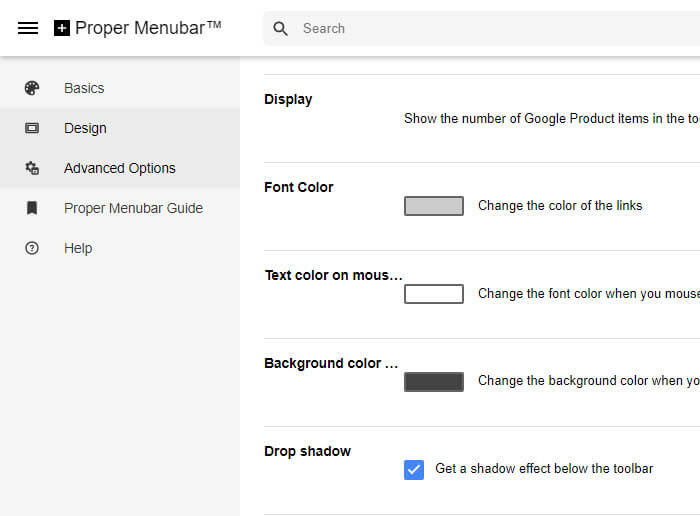Open the Proper Menubar Guide link
Viewport: 700px width, 516px height.
133,208
